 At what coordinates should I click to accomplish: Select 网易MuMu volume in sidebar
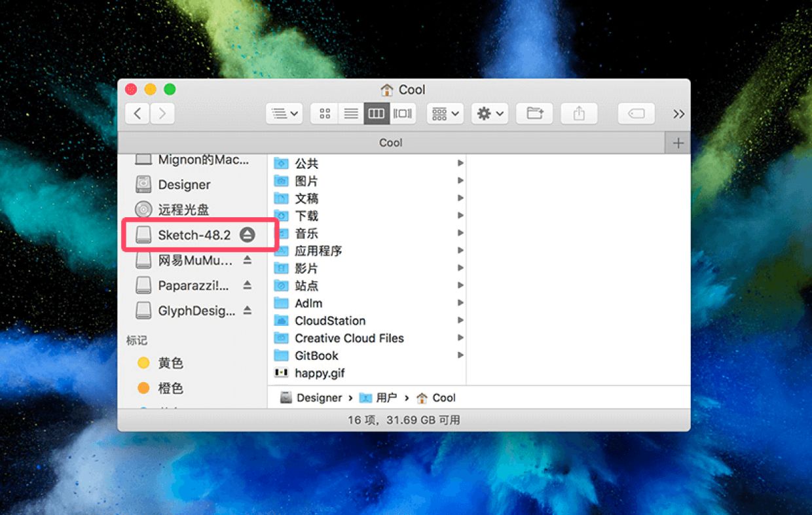point(192,260)
